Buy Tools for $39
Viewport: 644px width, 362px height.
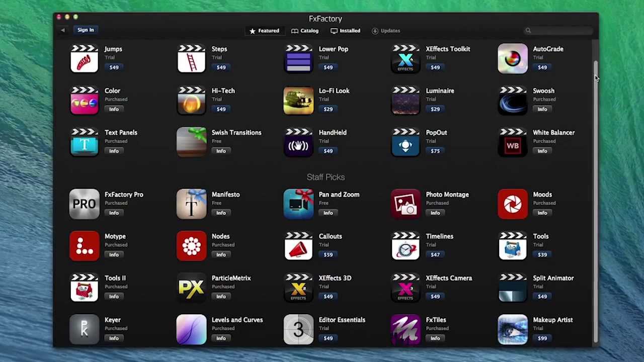pyautogui.click(x=542, y=254)
